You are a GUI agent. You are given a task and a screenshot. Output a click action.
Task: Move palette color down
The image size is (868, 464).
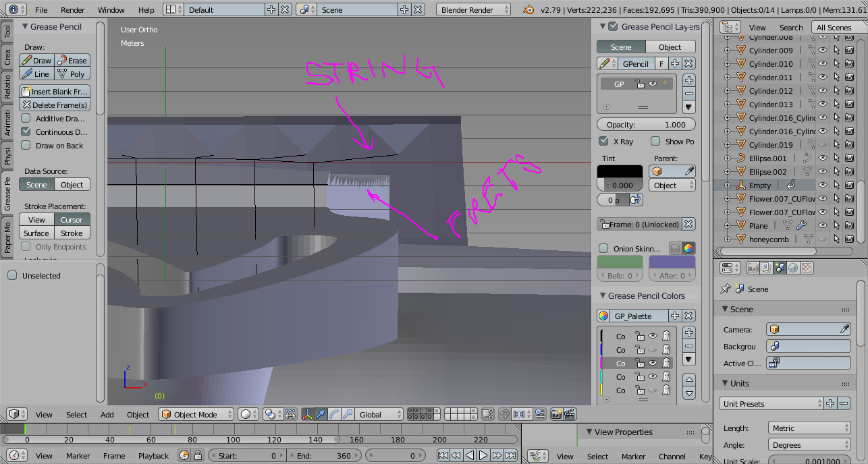coord(689,393)
